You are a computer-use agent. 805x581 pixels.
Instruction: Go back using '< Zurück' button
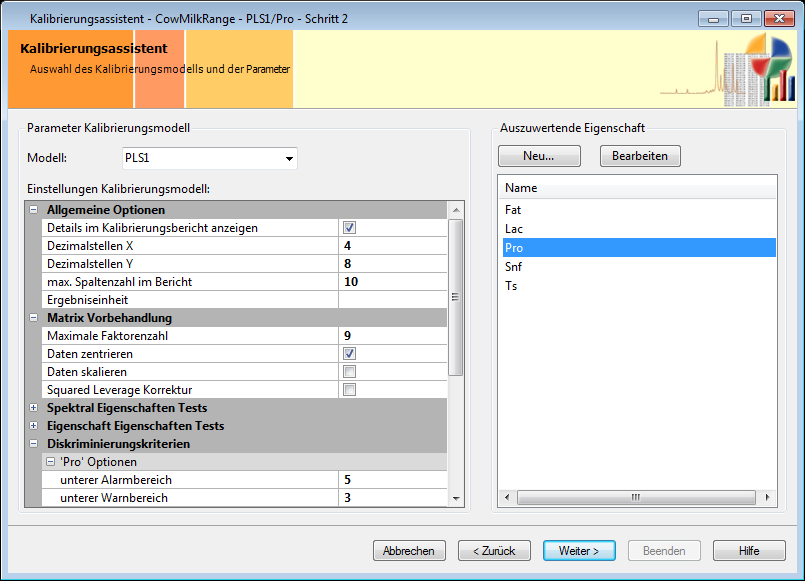coord(494,551)
